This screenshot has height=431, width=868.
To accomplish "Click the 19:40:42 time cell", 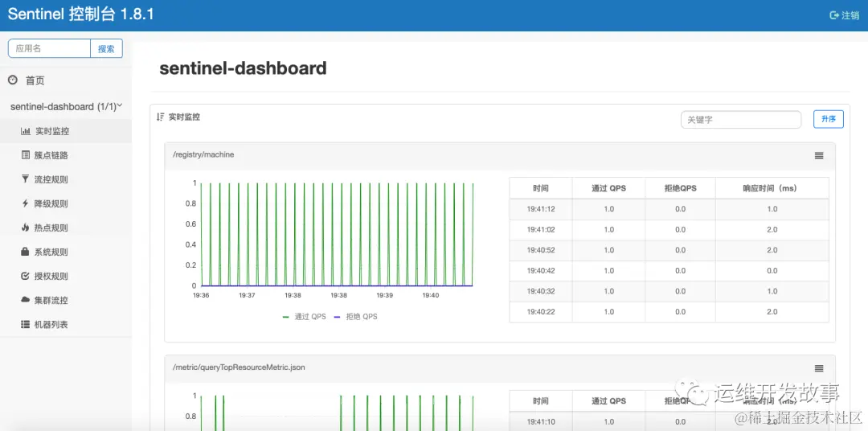I will pos(541,270).
